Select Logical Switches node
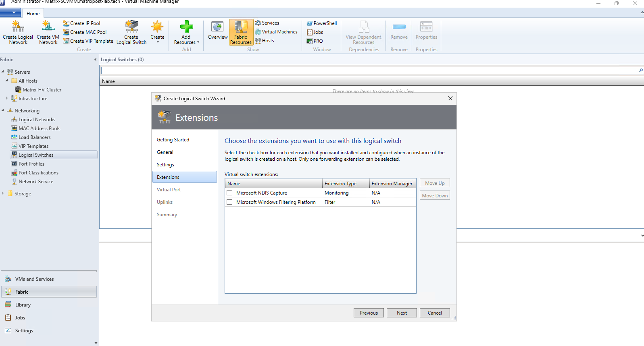Screen dimensions: 644x346 tap(53, 155)
